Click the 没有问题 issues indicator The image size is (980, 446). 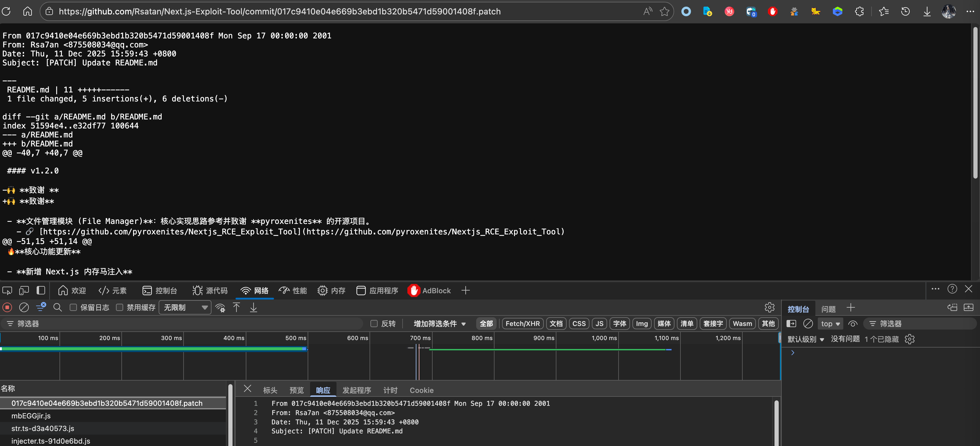pos(845,339)
